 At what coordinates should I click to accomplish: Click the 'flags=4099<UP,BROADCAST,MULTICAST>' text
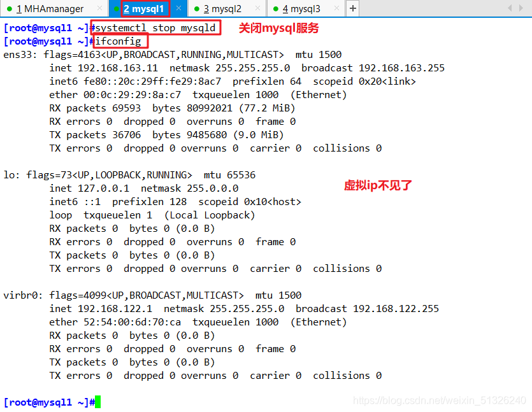click(x=147, y=295)
